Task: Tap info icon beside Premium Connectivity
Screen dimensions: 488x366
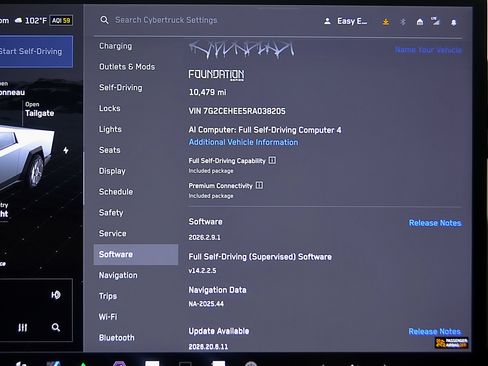Action: 259,185
